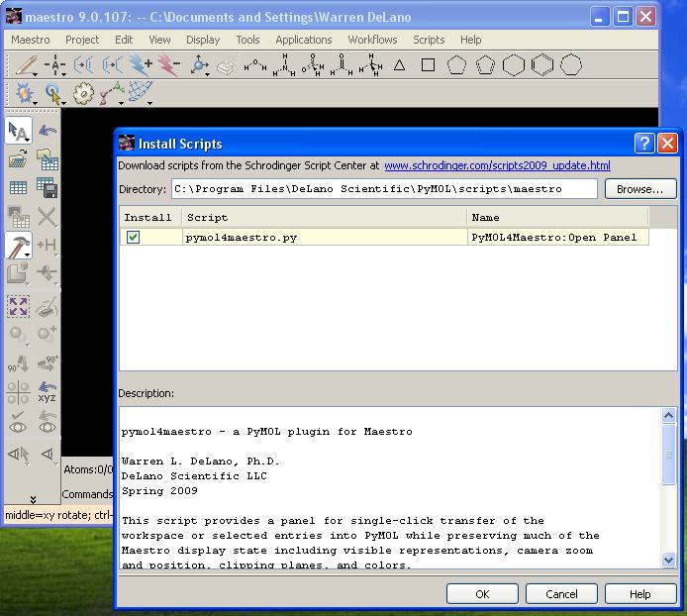
Task: Open the Project Table grid icon
Action: [18, 187]
